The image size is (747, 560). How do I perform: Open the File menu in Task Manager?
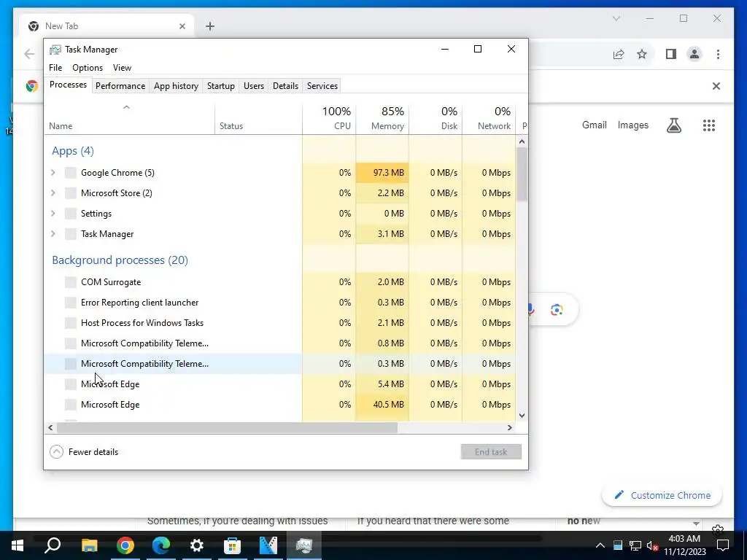tap(55, 68)
